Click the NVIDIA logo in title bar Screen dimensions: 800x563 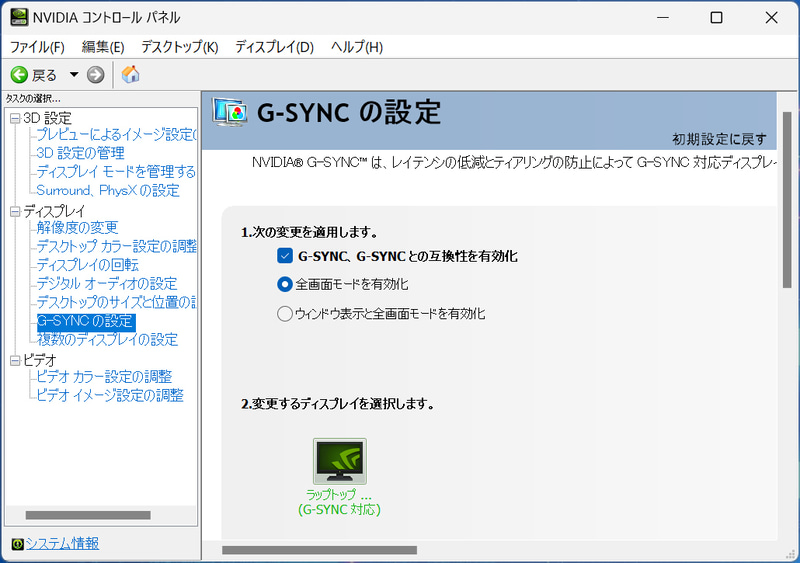(x=19, y=17)
